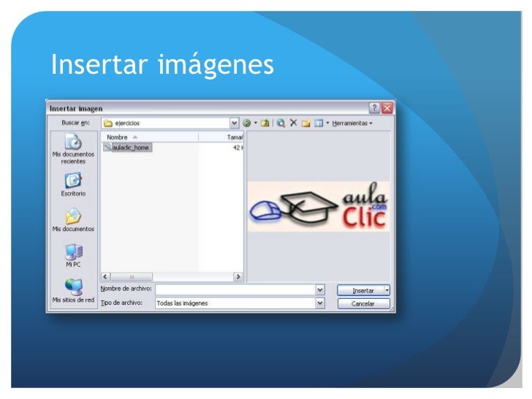Click the Insertar button

point(361,290)
